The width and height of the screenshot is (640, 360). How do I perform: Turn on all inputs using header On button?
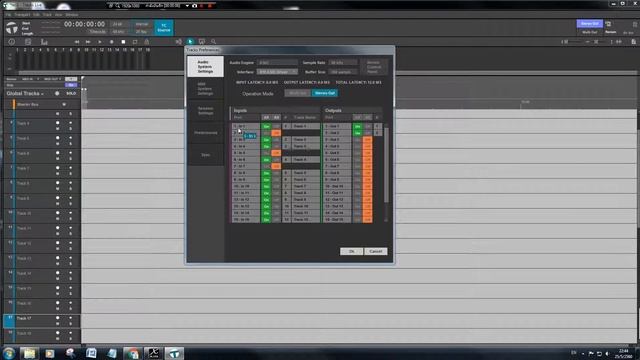pyautogui.click(x=266, y=118)
